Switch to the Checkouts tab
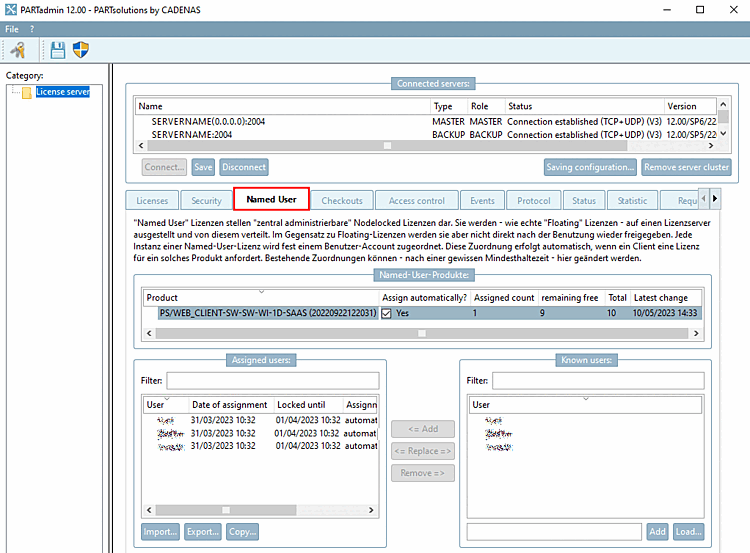The width and height of the screenshot is (750, 553). coord(342,201)
